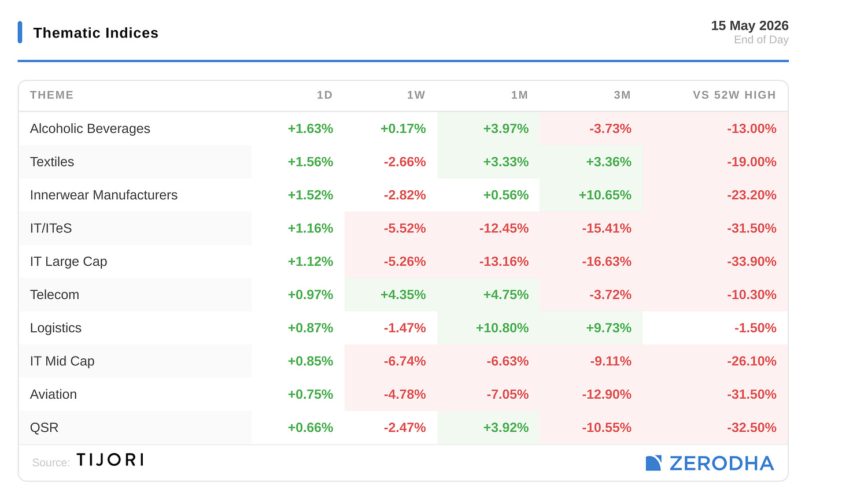Image resolution: width=842 pixels, height=504 pixels.
Task: Click the Zerodha logo icon
Action: (653, 463)
